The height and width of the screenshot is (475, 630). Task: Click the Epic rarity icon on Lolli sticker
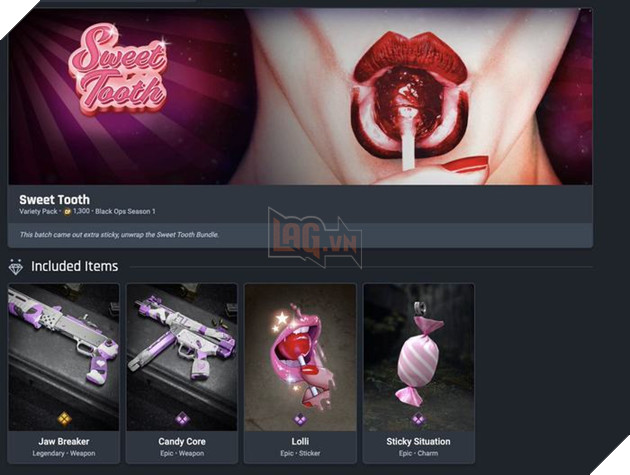pos(300,420)
